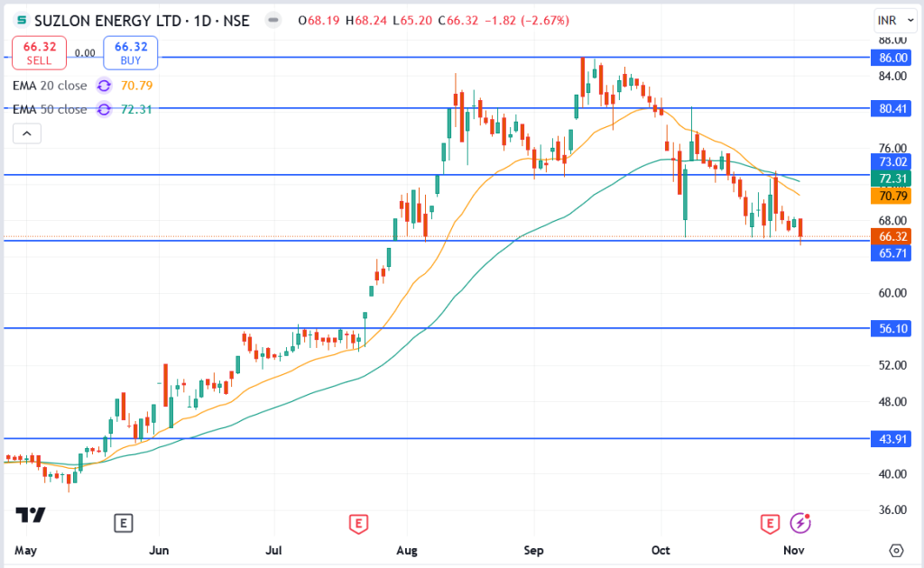Click the refresh icon beside EMA 50
The height and width of the screenshot is (568, 924).
(x=104, y=109)
